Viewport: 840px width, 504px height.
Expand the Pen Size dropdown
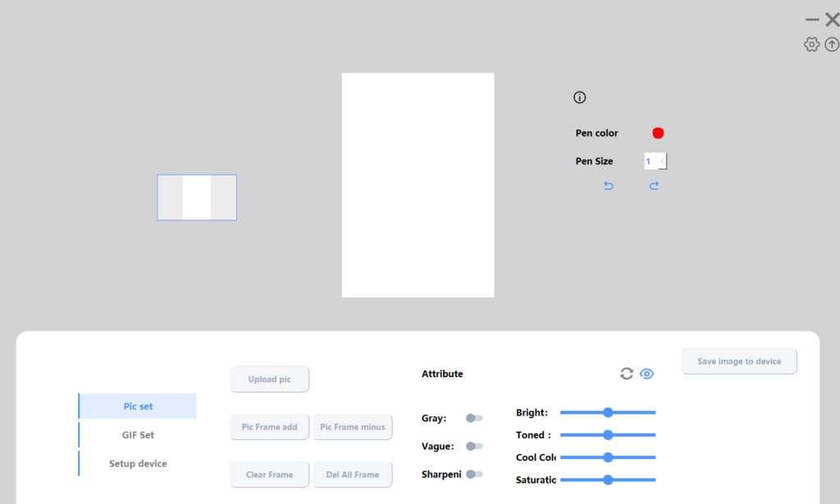pos(662,161)
